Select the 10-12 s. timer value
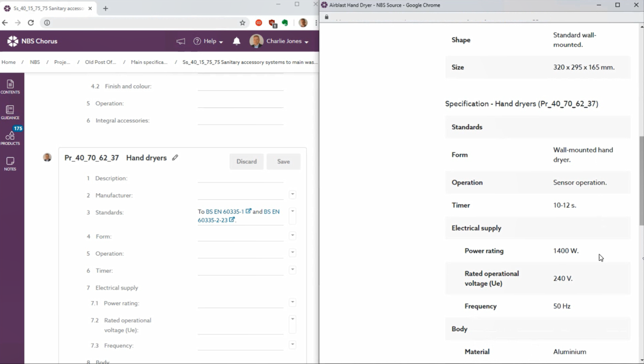Screen dimensions: 644x364 tap(565, 205)
